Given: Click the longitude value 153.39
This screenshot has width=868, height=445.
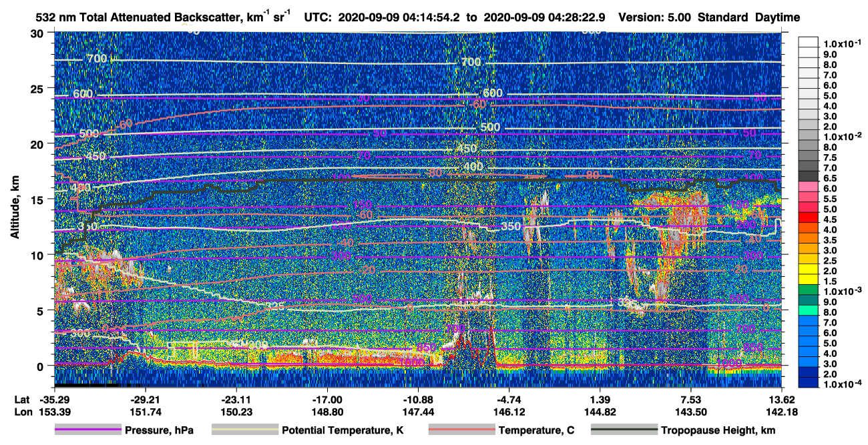Looking at the screenshot, I should (x=54, y=412).
